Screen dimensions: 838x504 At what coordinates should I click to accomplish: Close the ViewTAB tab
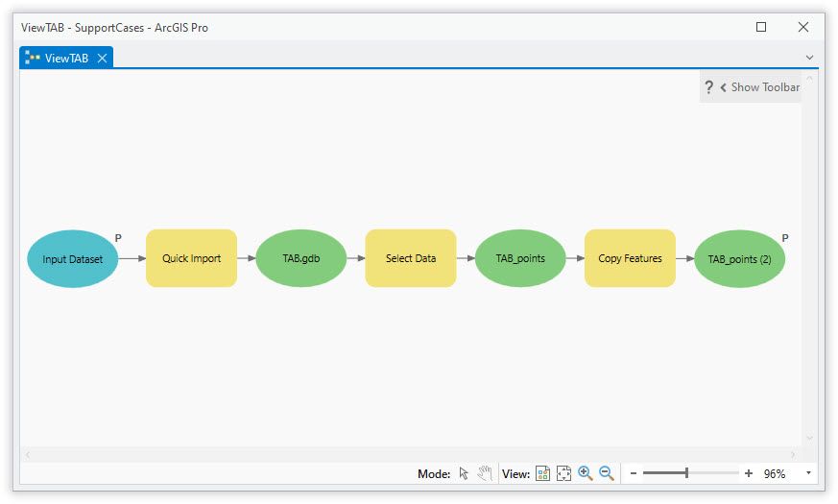point(103,59)
